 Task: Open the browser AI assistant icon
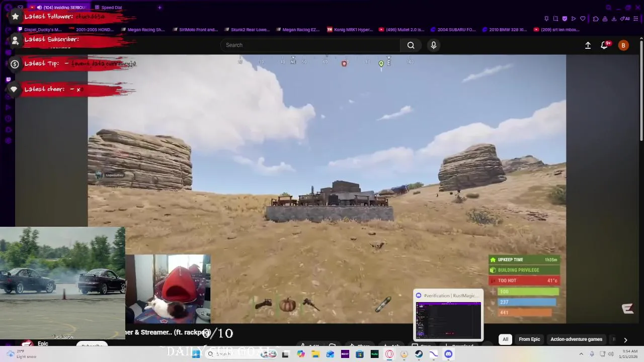[x=625, y=19]
